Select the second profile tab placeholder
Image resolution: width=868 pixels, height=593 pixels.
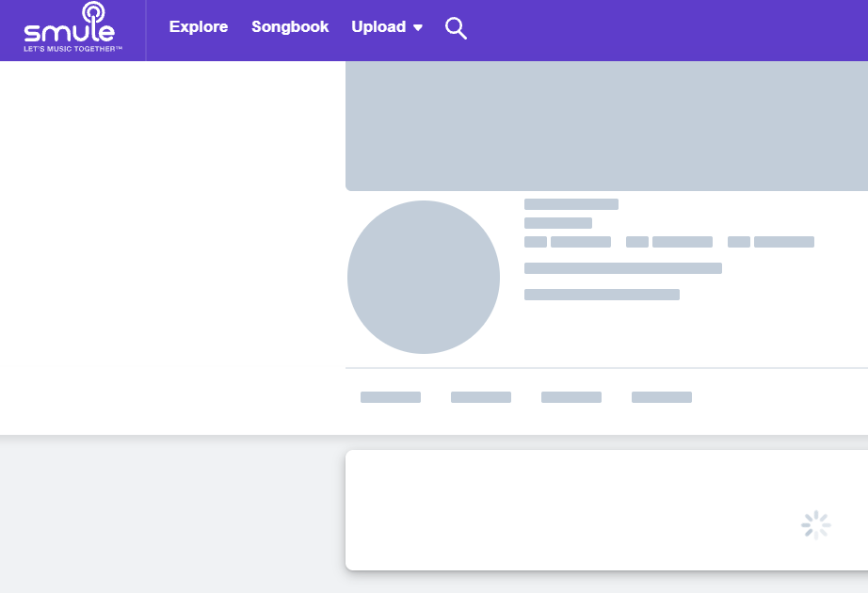[x=481, y=397]
